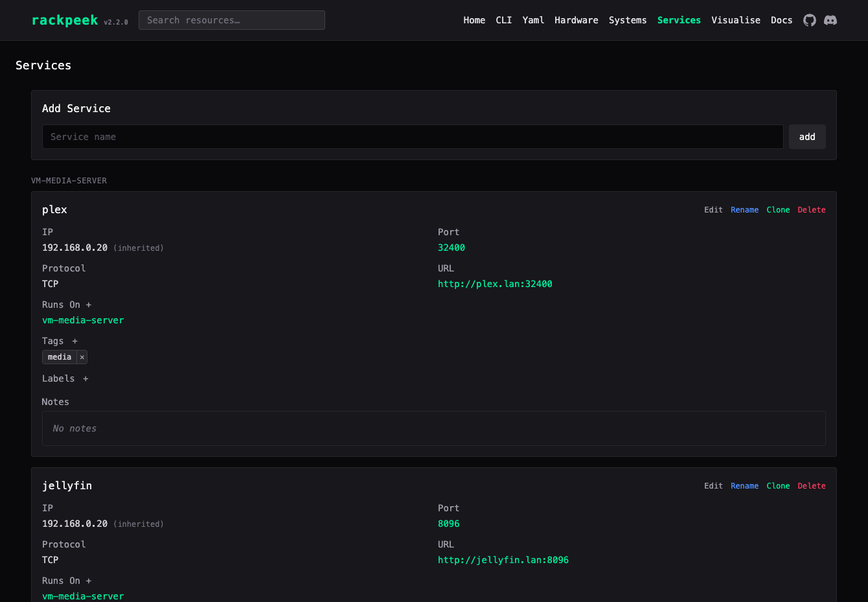Edit the plex service
Image resolution: width=868 pixels, height=602 pixels.
point(713,210)
